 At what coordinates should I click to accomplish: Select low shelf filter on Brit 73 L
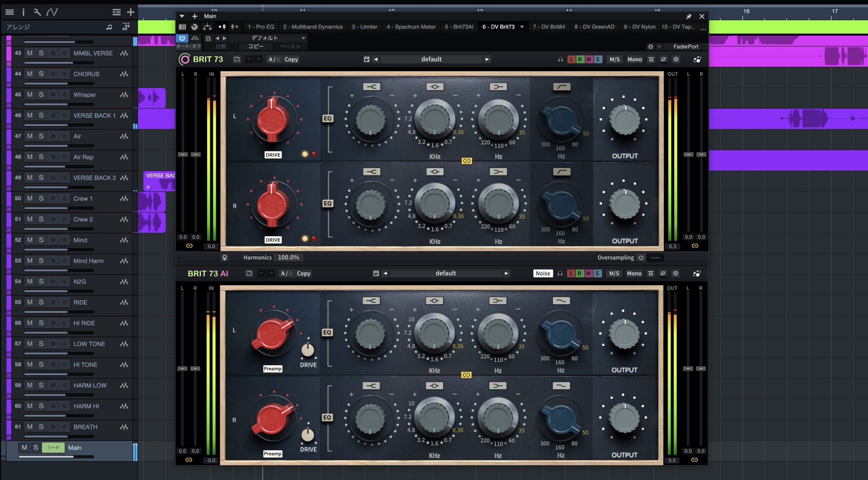pyautogui.click(x=498, y=87)
